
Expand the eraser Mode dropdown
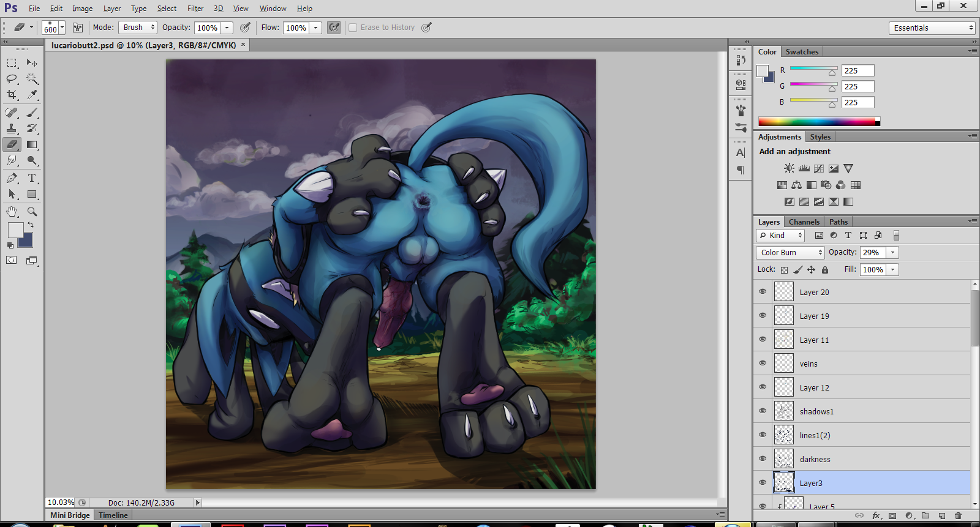pos(138,28)
